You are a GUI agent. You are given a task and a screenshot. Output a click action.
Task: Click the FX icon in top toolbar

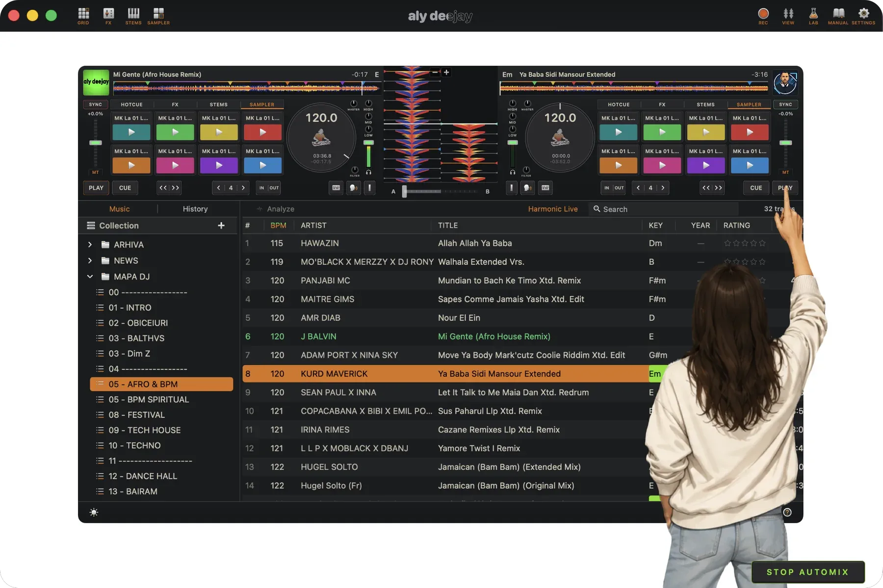108,16
